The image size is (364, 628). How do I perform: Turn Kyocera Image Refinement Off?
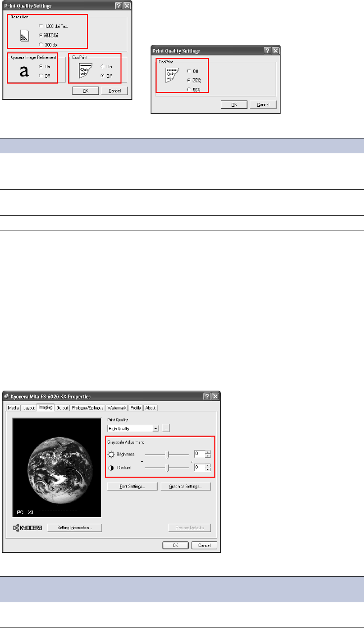click(x=40, y=76)
